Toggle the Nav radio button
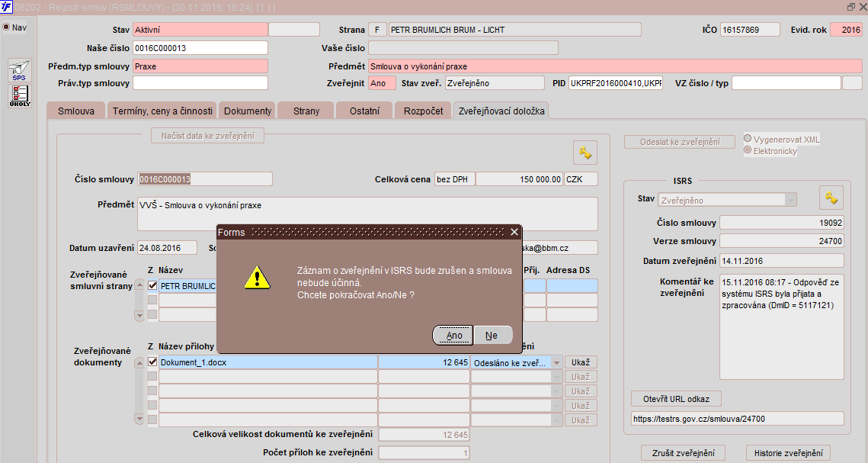868x463 pixels. coord(6,27)
